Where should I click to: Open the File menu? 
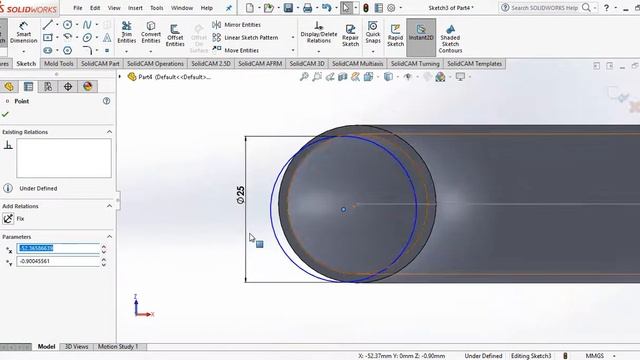click(x=78, y=8)
